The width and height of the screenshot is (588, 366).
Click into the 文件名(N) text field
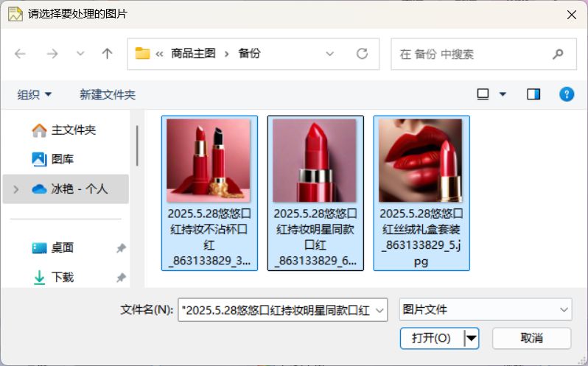tap(276, 310)
